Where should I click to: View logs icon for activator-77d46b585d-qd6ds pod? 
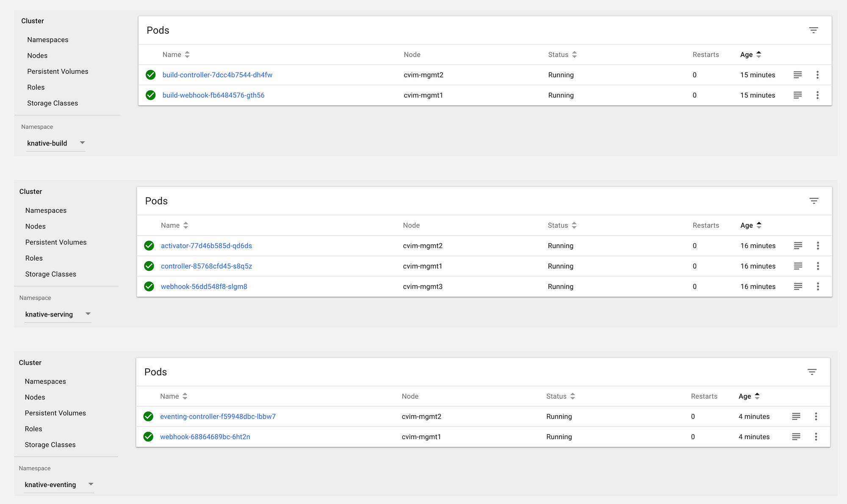tap(798, 246)
